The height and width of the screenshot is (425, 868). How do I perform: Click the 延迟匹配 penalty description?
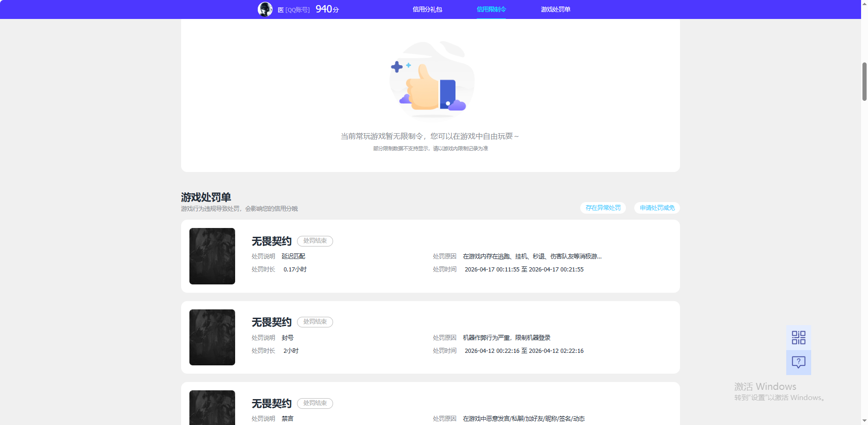293,256
